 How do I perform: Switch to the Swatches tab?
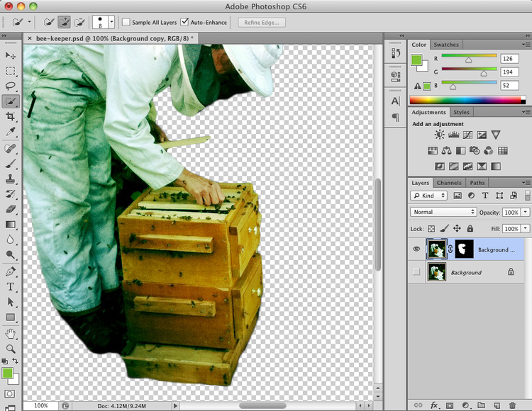tap(446, 45)
